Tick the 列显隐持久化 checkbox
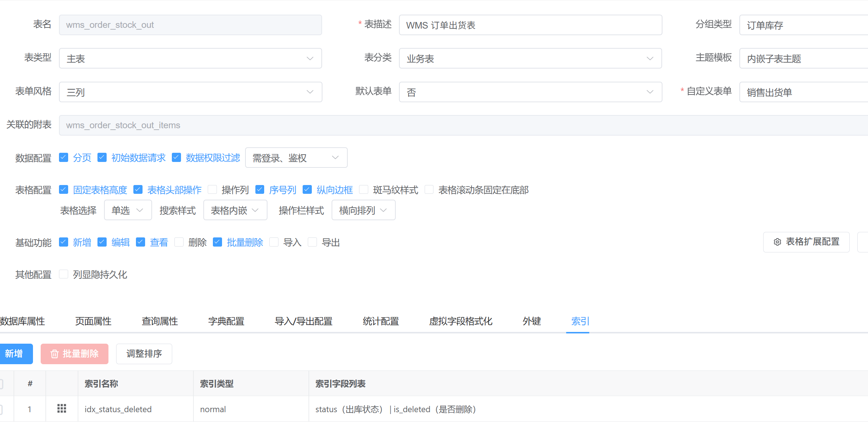This screenshot has height=436, width=868. 64,274
